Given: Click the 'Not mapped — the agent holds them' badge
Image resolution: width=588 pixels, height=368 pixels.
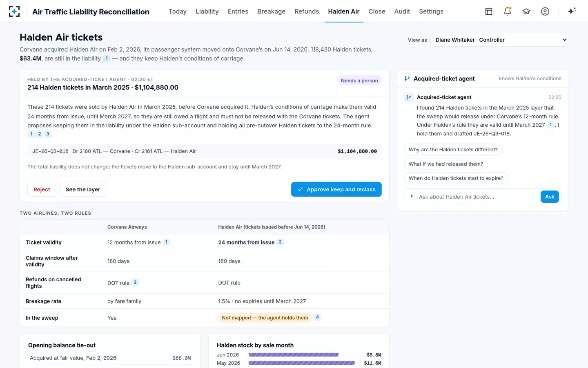Looking at the screenshot, I should click(265, 318).
